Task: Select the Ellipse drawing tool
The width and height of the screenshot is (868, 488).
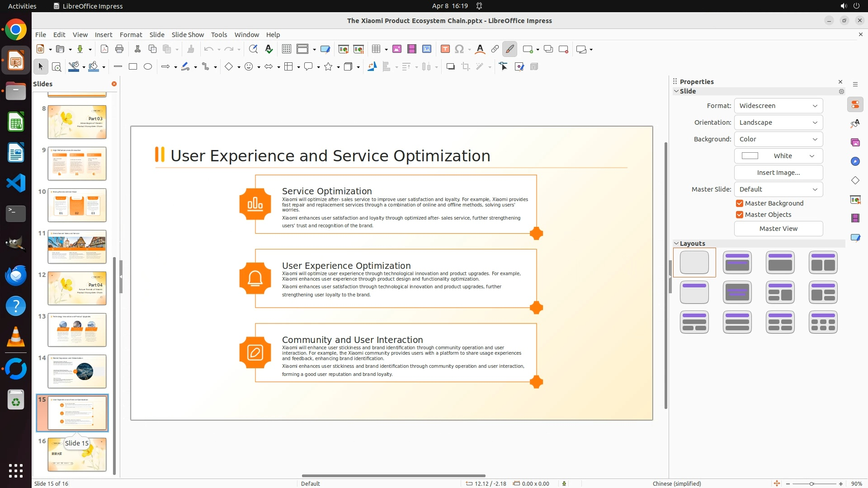Action: 148,67
